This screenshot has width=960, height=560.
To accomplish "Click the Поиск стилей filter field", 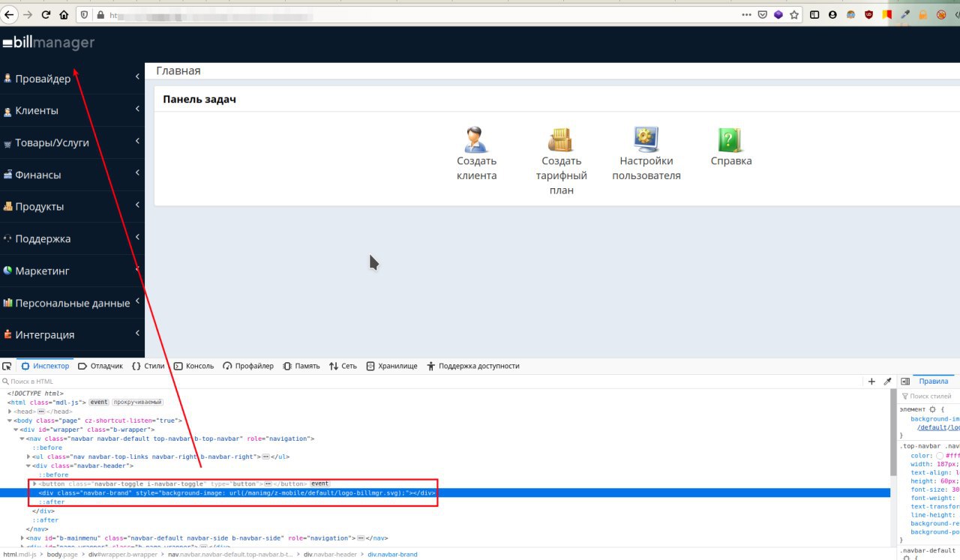I will point(930,396).
